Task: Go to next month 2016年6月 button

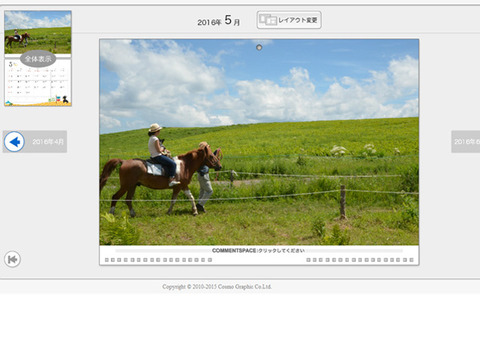Action: [x=466, y=142]
